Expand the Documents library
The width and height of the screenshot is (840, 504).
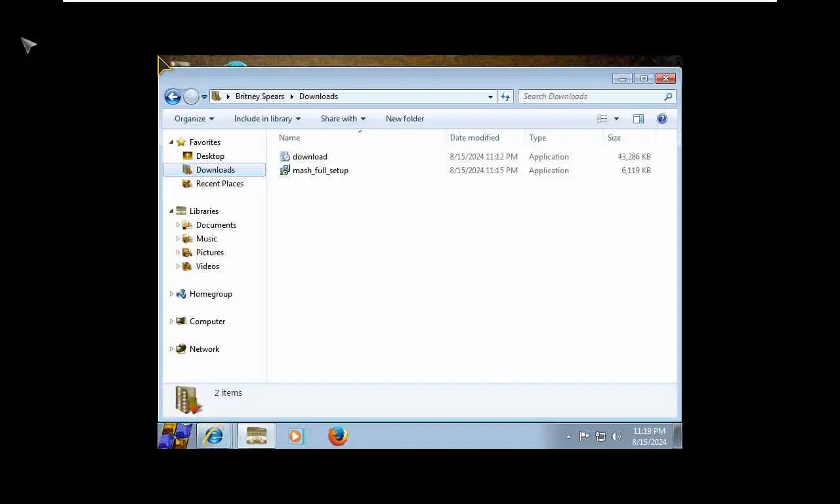coord(178,225)
